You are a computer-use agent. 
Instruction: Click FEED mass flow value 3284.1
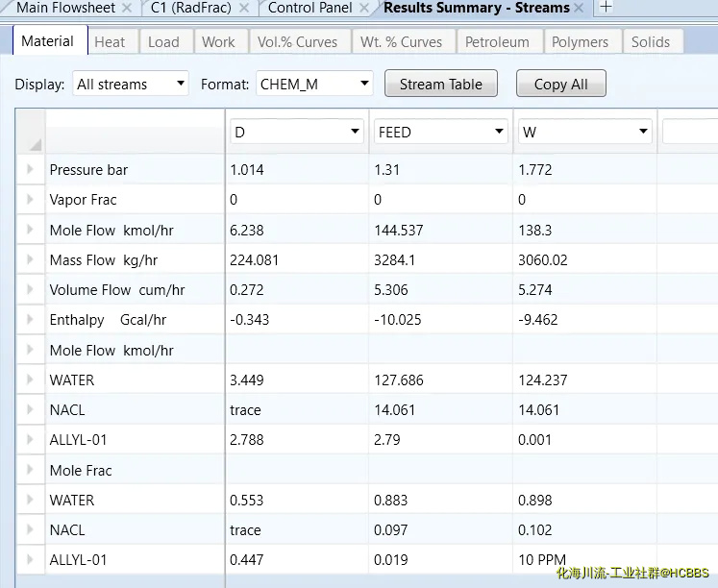[x=394, y=260]
